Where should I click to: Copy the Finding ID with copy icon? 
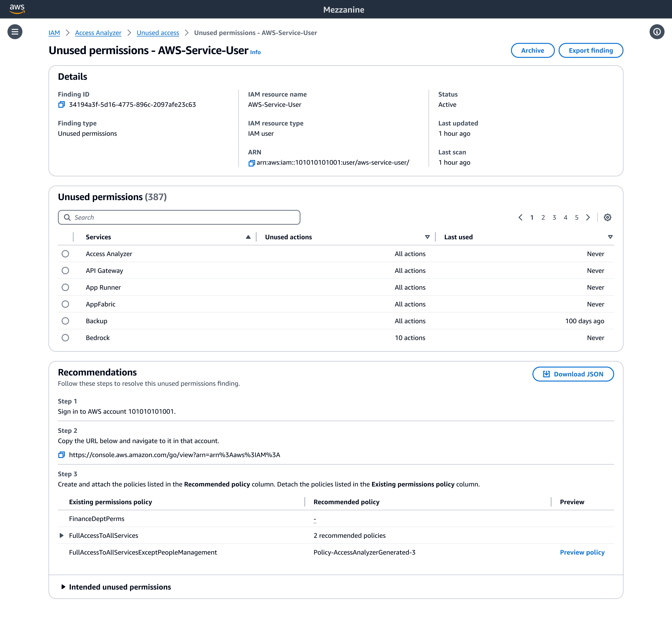coord(61,105)
